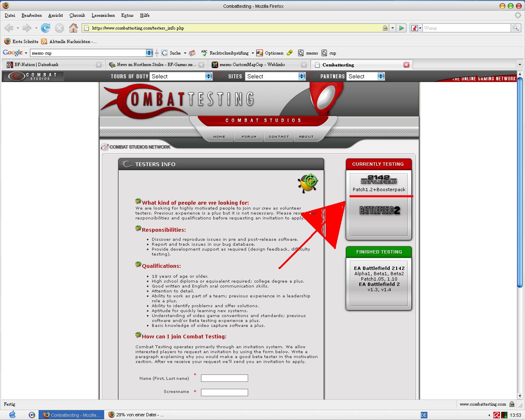Viewport: 525px width, 420px height.
Task: Open the Erste Schritte bookmark
Action: click(21, 41)
